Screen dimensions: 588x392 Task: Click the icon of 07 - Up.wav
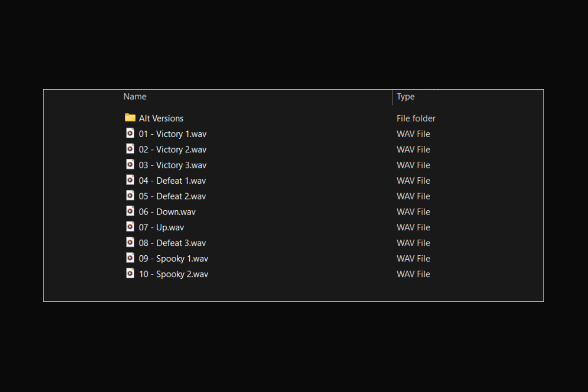(x=130, y=226)
